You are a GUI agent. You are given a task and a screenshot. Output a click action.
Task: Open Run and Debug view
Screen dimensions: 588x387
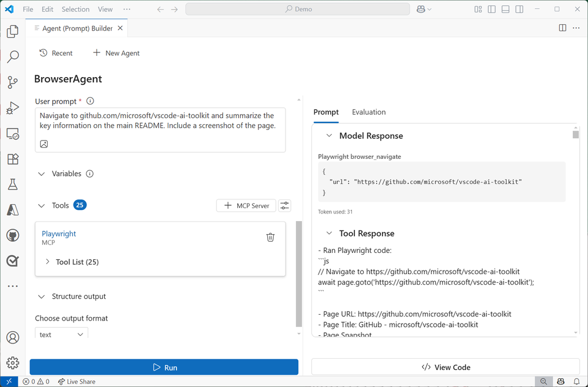(x=13, y=108)
